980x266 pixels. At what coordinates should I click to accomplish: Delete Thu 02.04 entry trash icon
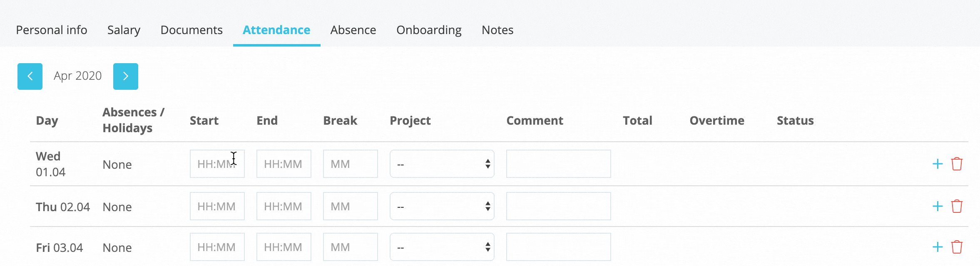coord(957,206)
